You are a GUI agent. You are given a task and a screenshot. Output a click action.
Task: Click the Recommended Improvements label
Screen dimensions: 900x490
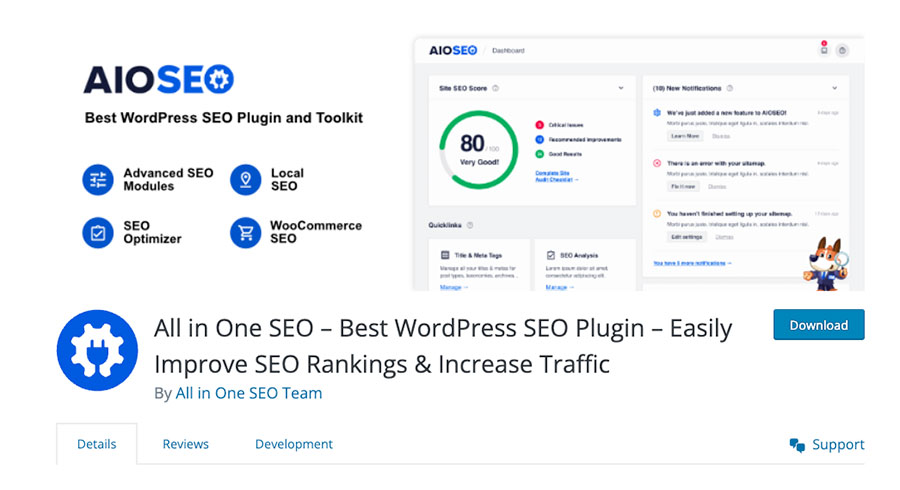[x=585, y=139]
